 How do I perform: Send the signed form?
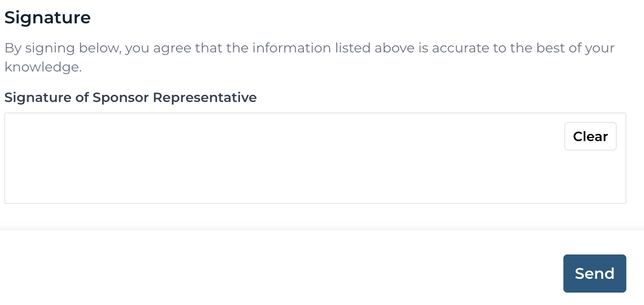[x=594, y=274]
